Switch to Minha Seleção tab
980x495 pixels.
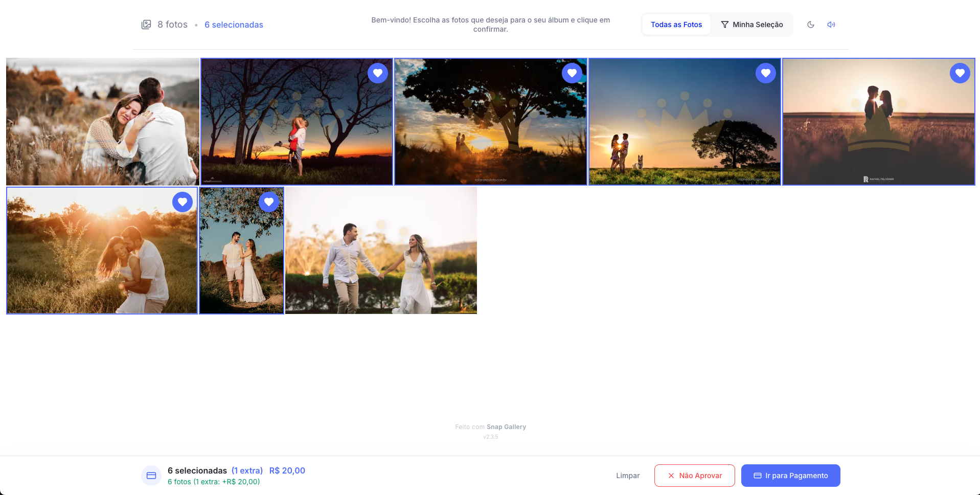[x=751, y=25]
